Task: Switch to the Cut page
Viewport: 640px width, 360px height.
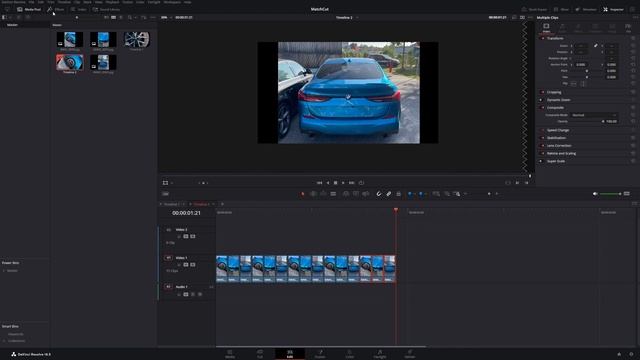Action: coord(260,354)
